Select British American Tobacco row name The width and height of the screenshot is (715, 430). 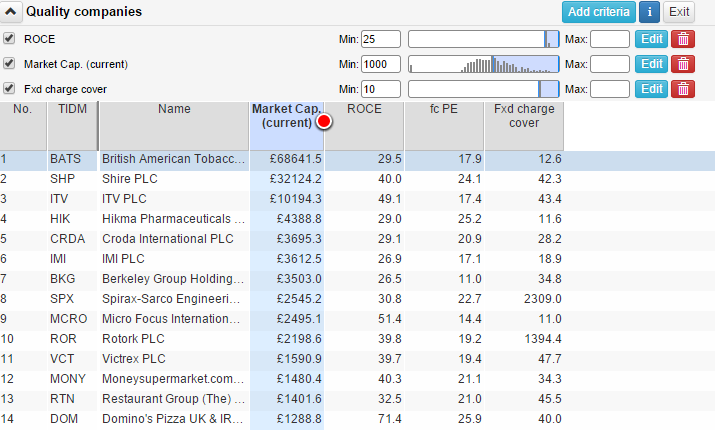point(174,159)
